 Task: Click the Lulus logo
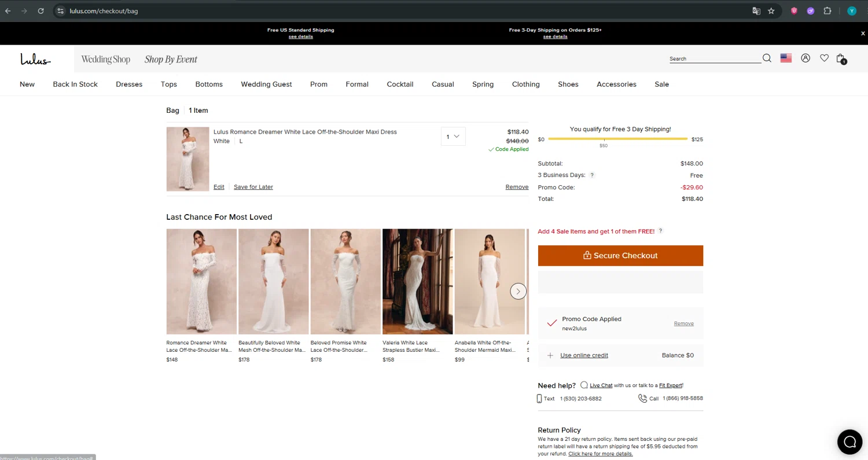(x=35, y=59)
